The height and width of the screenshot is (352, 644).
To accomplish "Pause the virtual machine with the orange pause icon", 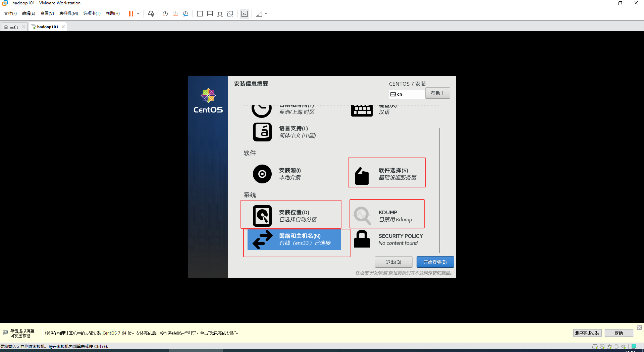I will 131,14.
